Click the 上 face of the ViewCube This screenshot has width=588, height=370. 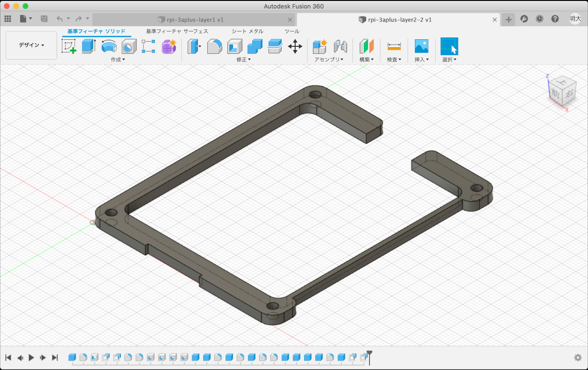(563, 83)
